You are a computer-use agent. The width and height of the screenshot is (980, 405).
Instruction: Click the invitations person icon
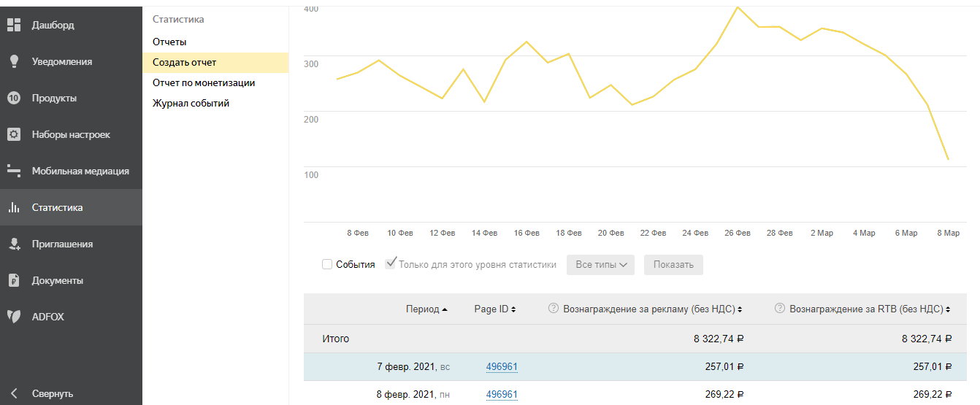13,244
